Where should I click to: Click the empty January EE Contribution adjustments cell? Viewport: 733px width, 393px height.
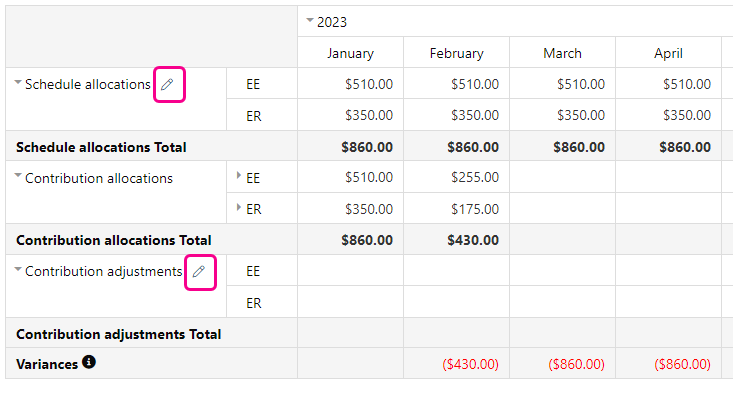coord(351,271)
